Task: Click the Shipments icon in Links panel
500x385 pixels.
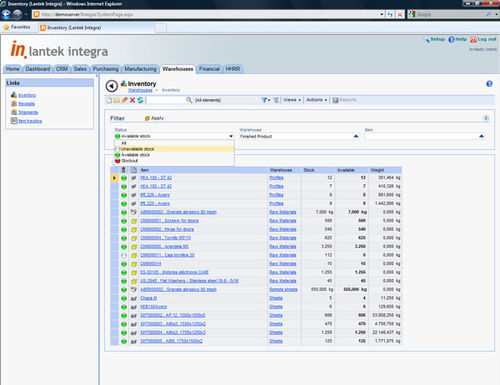Action: [x=14, y=112]
